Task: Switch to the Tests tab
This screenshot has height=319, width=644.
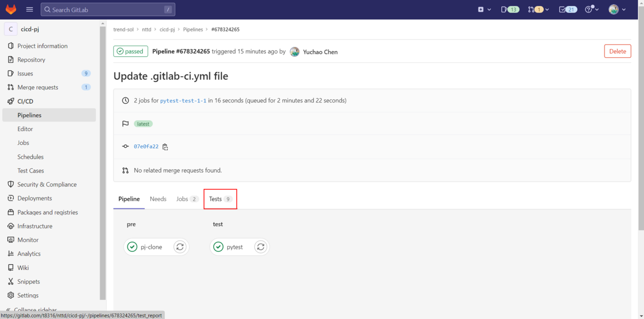Action: pyautogui.click(x=220, y=199)
